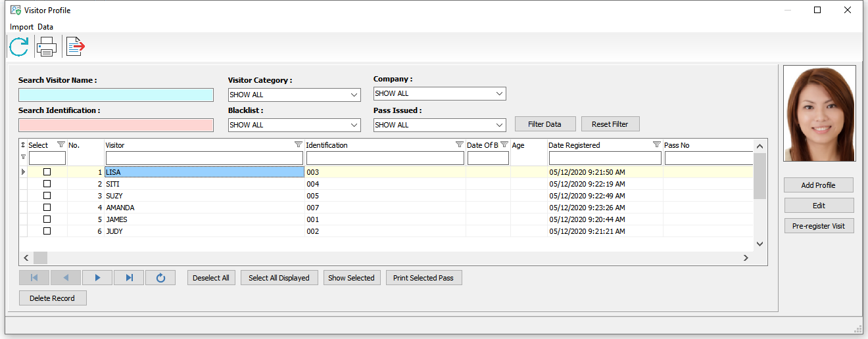Screen dimensions: 868x339
Task: Click the horizontal scrollbar right arrow
Action: [x=746, y=258]
